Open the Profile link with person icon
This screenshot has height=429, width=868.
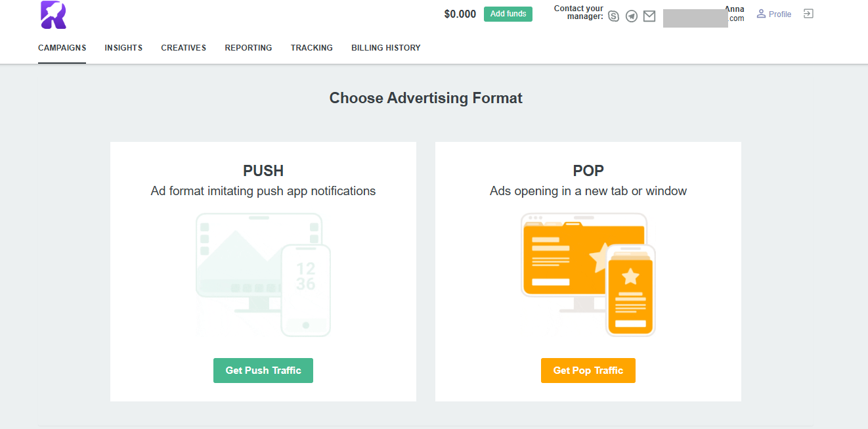[774, 14]
